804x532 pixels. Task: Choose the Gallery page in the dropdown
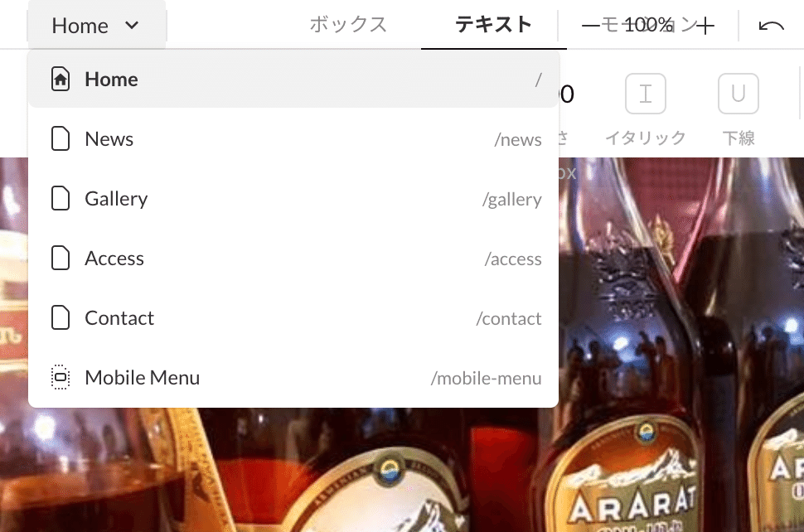293,199
